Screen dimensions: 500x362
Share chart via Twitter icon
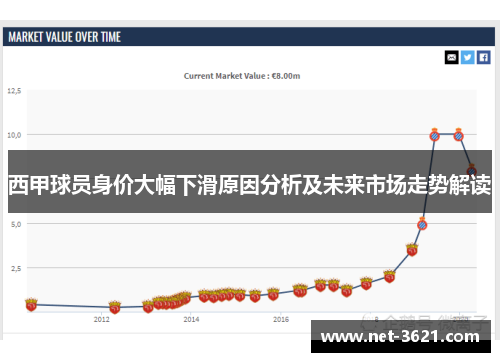click(x=468, y=57)
